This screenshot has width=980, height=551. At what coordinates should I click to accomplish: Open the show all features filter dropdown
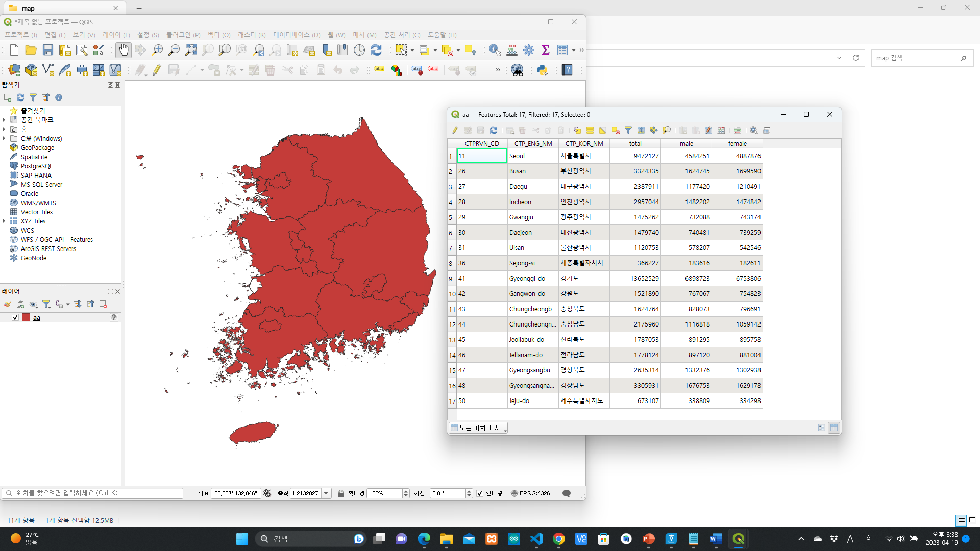tap(478, 428)
